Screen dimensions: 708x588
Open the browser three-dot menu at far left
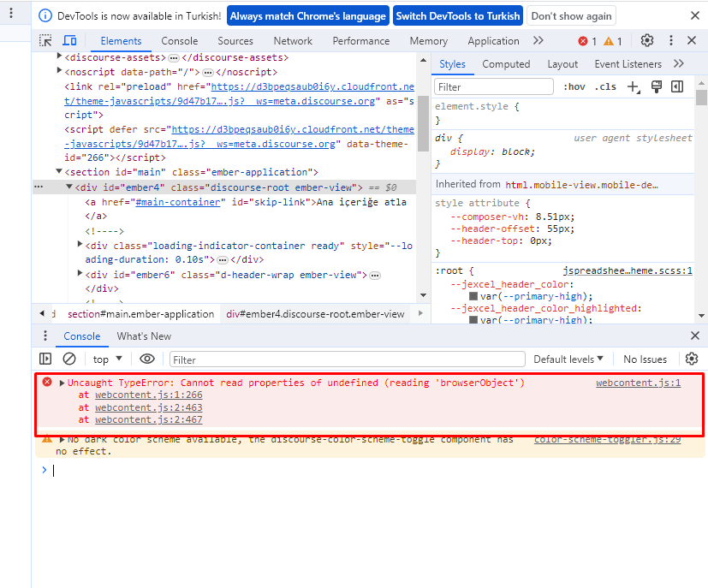coord(11,13)
